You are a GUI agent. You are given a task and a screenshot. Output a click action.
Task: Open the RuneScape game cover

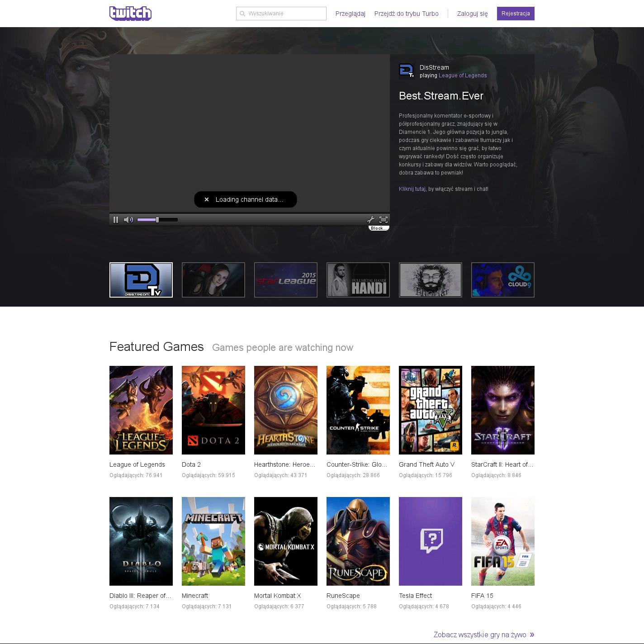(358, 541)
